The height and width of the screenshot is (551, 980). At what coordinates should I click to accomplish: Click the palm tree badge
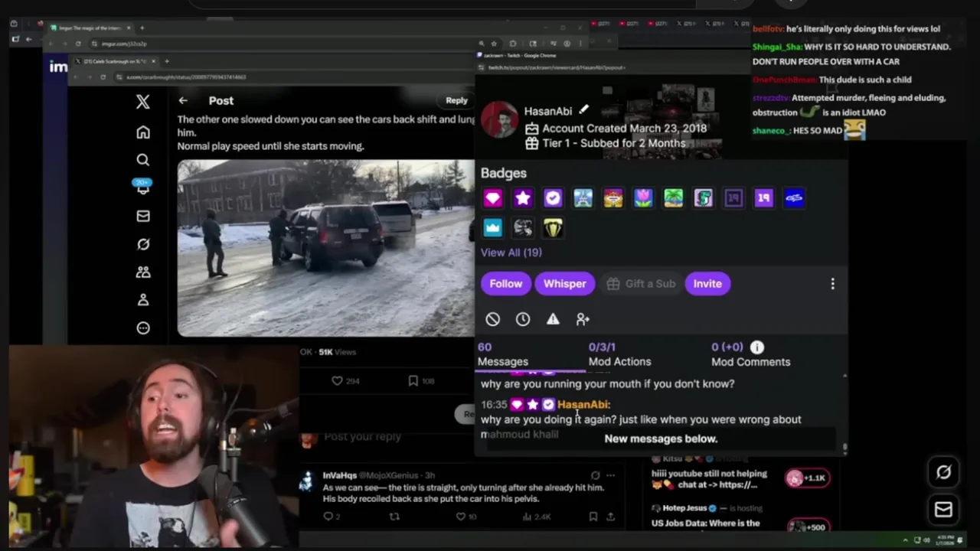(673, 198)
